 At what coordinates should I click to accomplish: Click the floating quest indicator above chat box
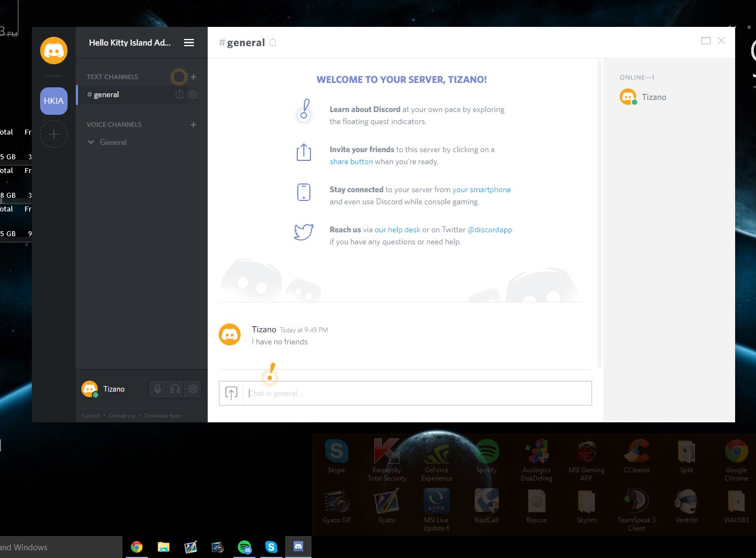pyautogui.click(x=270, y=375)
